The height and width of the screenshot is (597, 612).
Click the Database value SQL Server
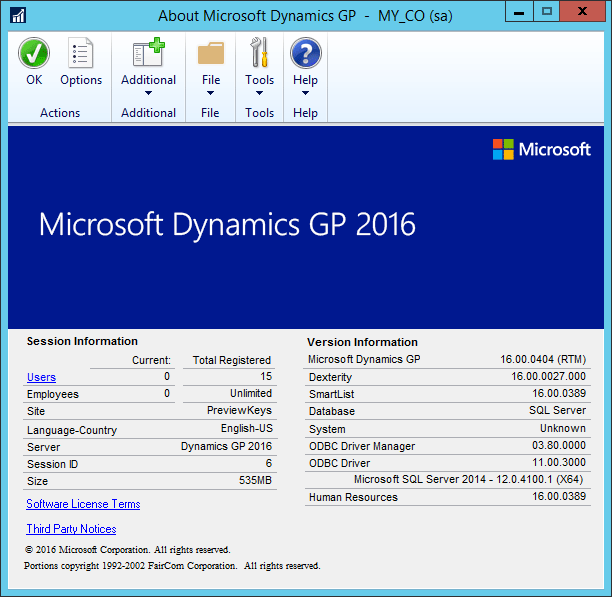coord(557,410)
